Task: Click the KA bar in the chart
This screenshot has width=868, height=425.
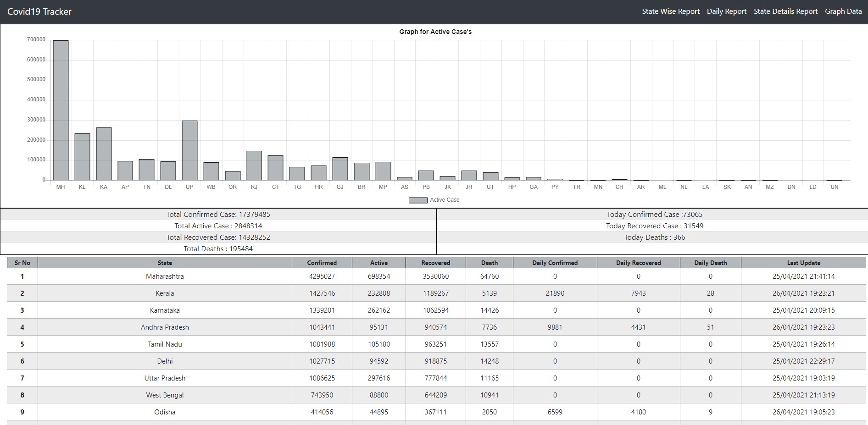Action: [x=104, y=154]
